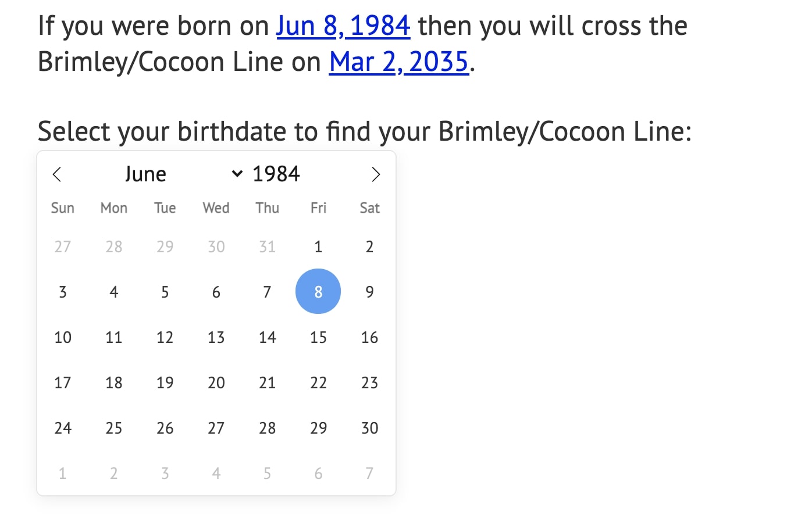Open the Jun 8, 1984 birthdate link
Viewport: 812px width, 522px height.
click(x=343, y=26)
